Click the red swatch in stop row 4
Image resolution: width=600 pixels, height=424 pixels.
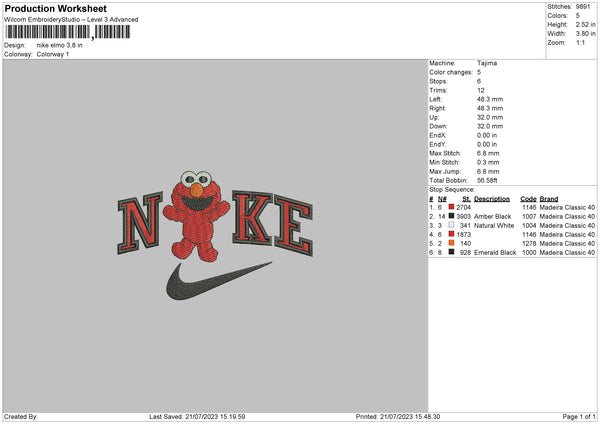[x=452, y=234]
